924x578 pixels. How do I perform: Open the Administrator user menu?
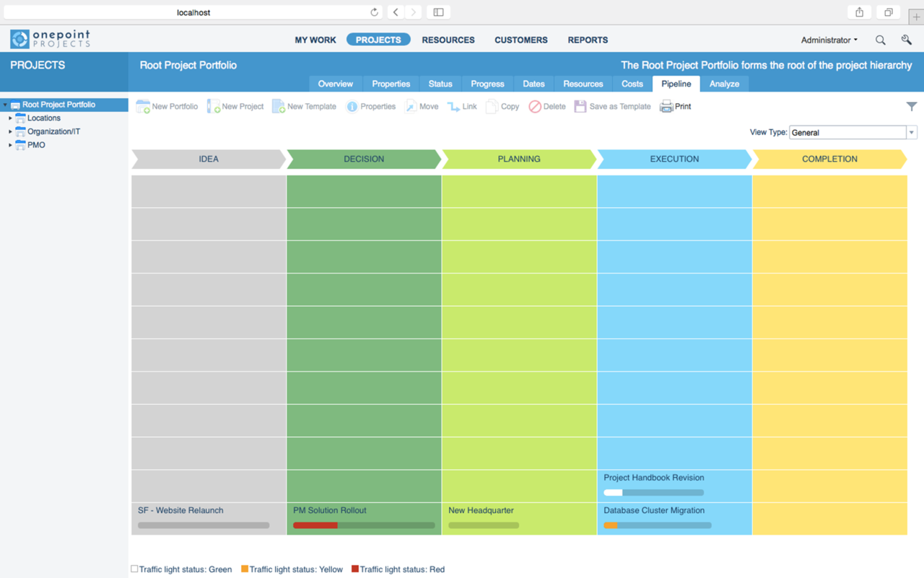coord(829,40)
